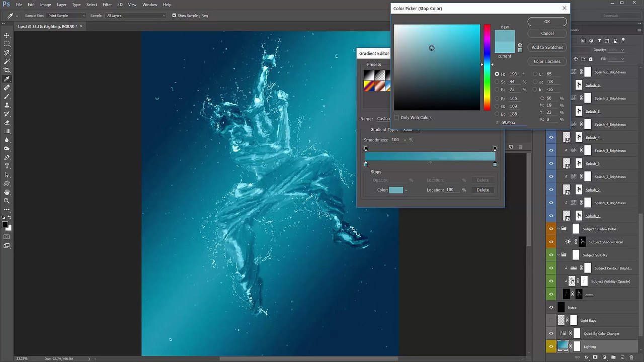This screenshot has width=644, height=362.
Task: Hide the Lighting layer
Action: tap(551, 346)
